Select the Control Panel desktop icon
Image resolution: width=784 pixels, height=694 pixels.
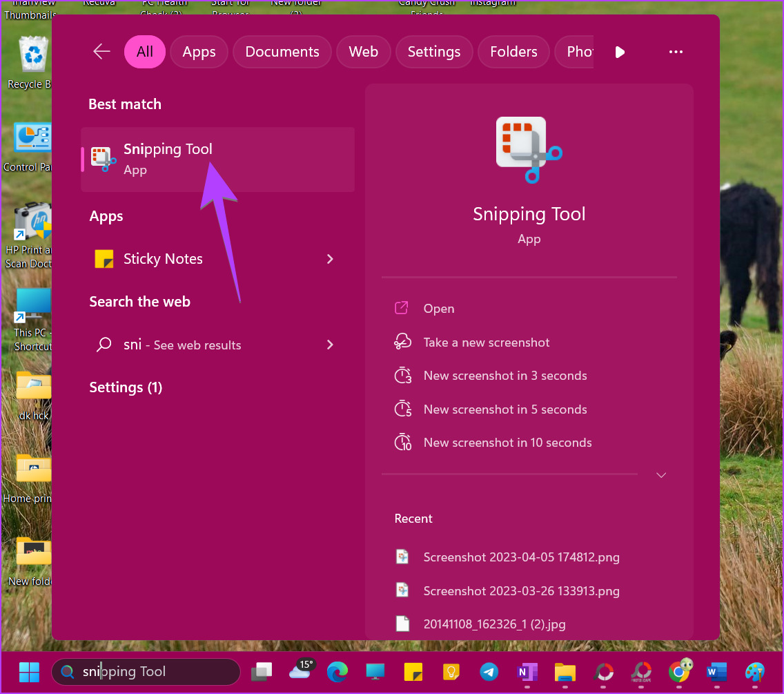click(x=29, y=148)
